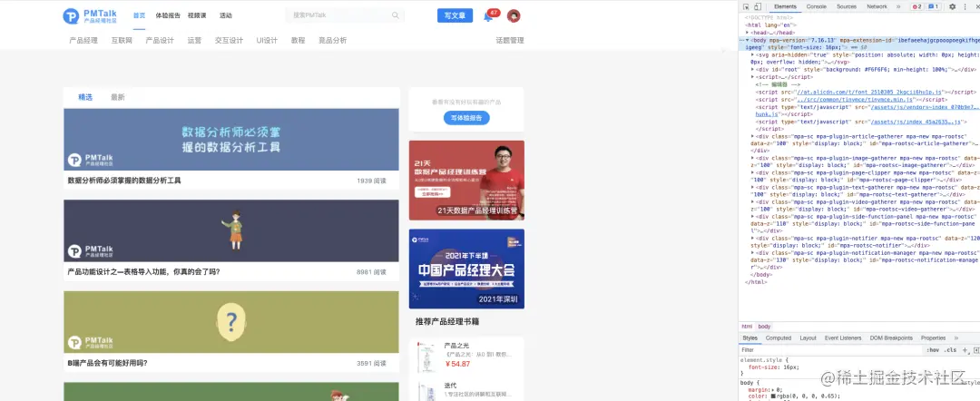Open the red error count badge showing 2
The height and width of the screenshot is (401, 980).
tap(916, 7)
